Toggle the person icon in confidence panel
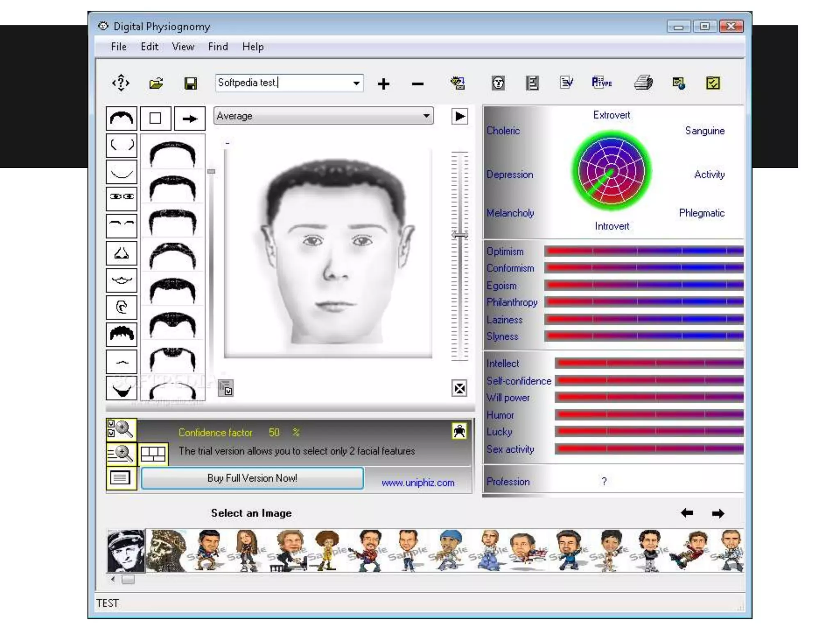 click(x=459, y=431)
